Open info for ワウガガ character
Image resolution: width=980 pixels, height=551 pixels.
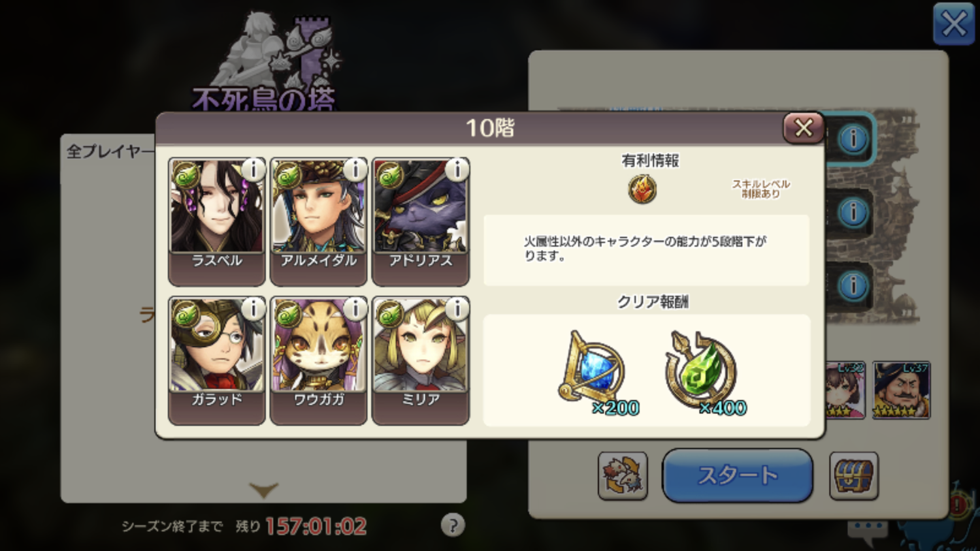coord(355,309)
